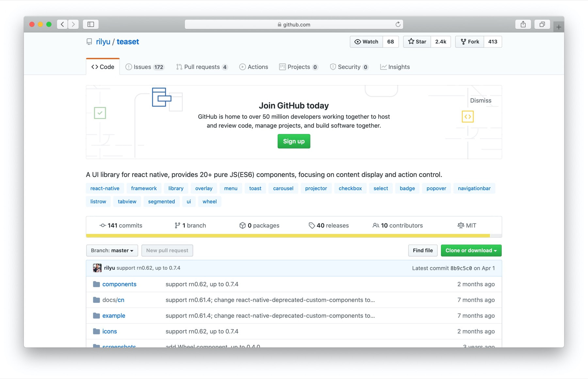
Task: Open the 2.4k stargazers count
Action: tap(441, 42)
